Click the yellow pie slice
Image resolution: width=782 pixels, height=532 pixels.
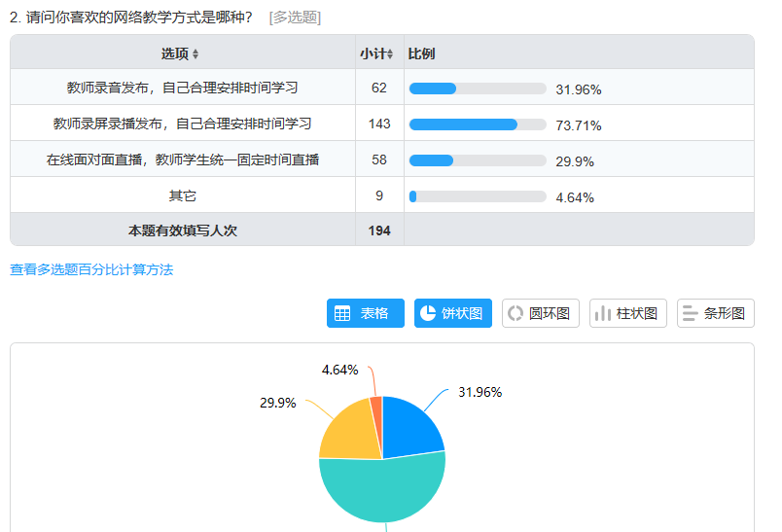pos(351,435)
